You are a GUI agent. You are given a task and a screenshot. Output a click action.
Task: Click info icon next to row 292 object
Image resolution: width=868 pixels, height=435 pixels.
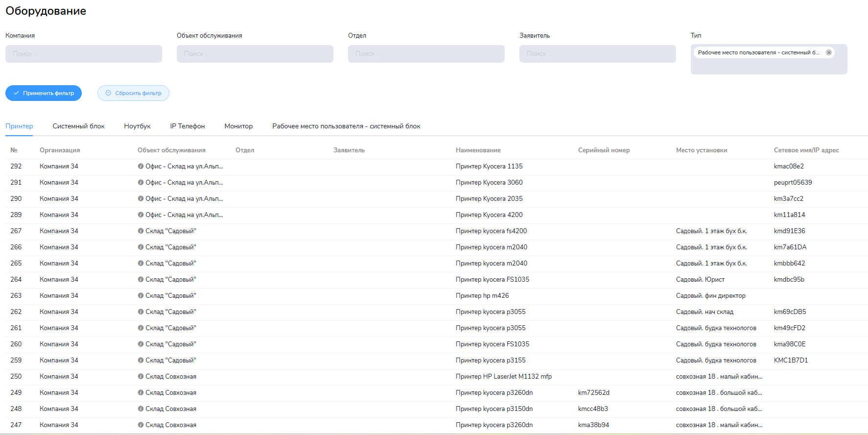click(141, 167)
